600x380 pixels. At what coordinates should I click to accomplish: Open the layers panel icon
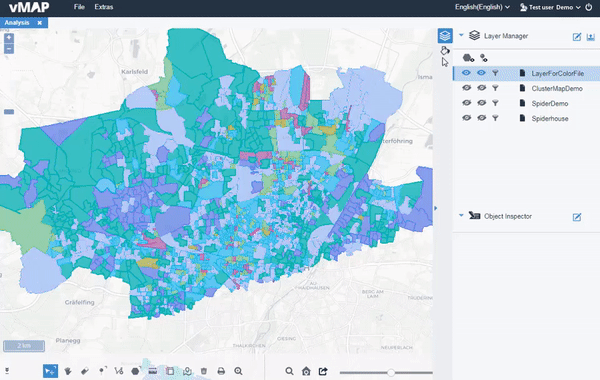pos(445,36)
